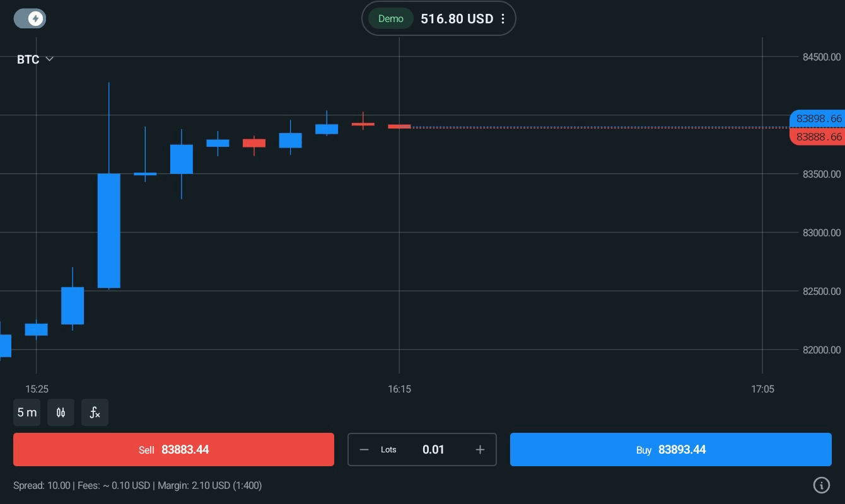Image resolution: width=845 pixels, height=504 pixels.
Task: Click the 16:15 time axis label
Action: click(399, 389)
